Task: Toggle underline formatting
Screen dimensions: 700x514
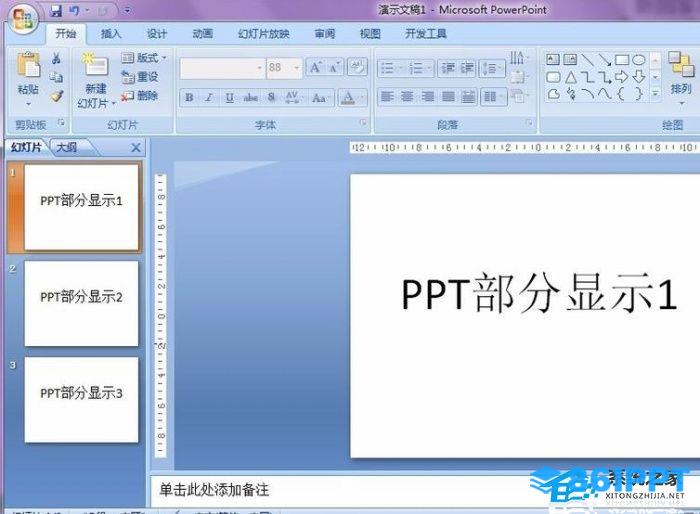Action: coord(229,97)
